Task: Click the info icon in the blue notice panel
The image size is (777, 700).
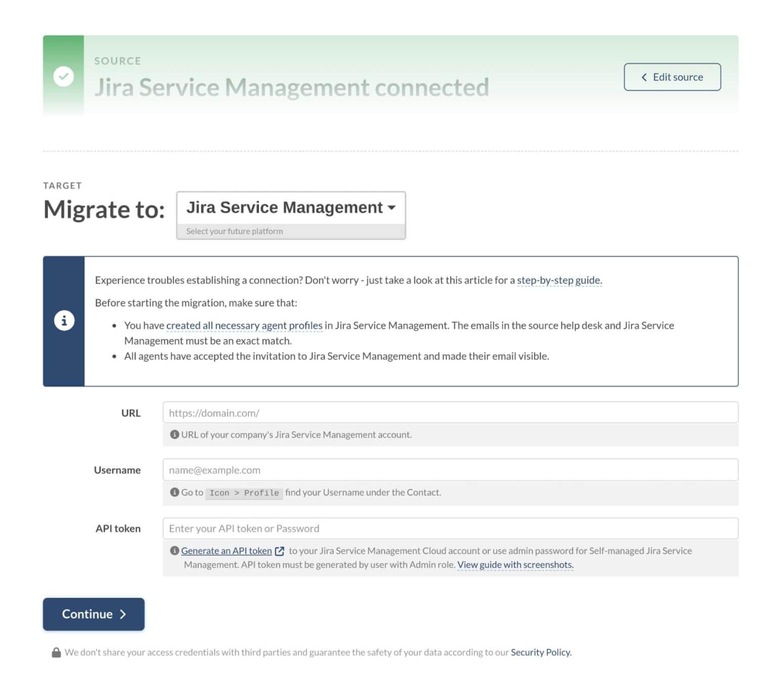Action: (x=64, y=320)
